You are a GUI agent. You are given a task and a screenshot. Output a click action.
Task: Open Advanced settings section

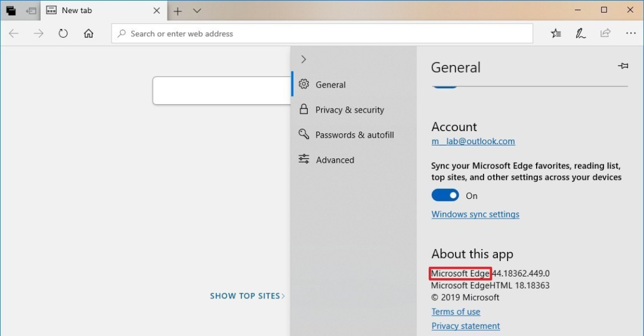354,160
